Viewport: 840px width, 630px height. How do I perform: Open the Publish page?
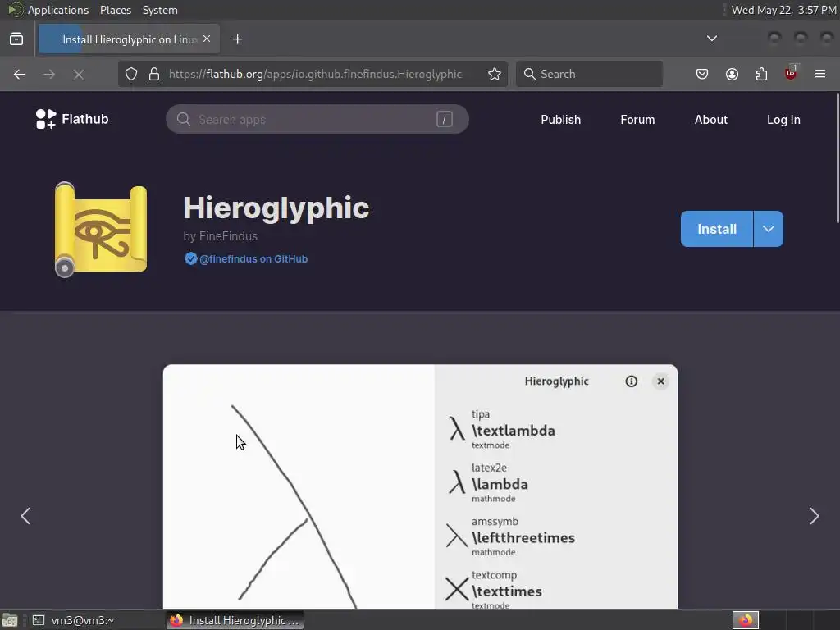pyautogui.click(x=560, y=120)
